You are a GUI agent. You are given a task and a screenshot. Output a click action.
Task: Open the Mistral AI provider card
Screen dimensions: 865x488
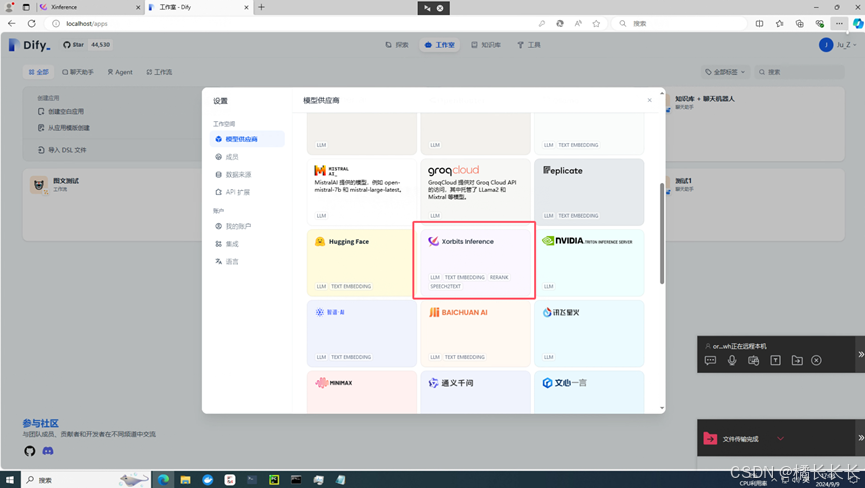pyautogui.click(x=361, y=192)
